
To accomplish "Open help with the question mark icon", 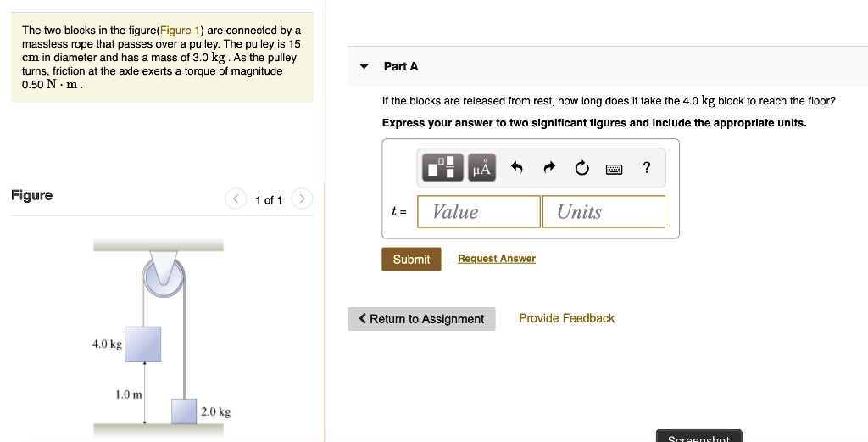I will (x=647, y=167).
